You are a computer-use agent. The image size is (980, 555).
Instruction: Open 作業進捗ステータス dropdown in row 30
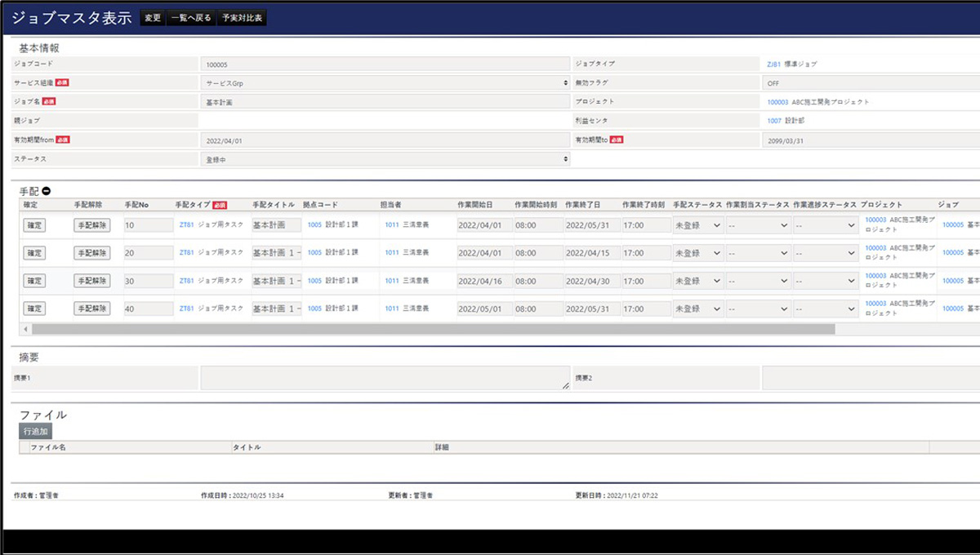(825, 281)
